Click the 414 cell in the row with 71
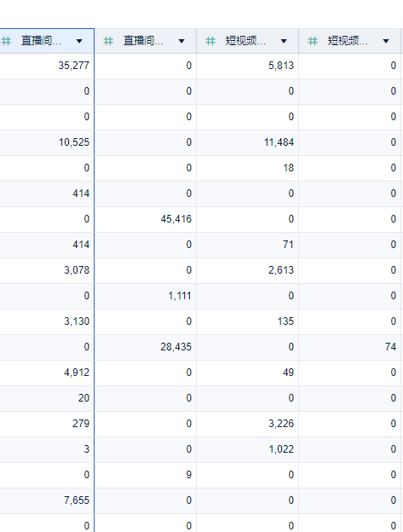Image resolution: width=403 pixels, height=532 pixels. [47, 245]
